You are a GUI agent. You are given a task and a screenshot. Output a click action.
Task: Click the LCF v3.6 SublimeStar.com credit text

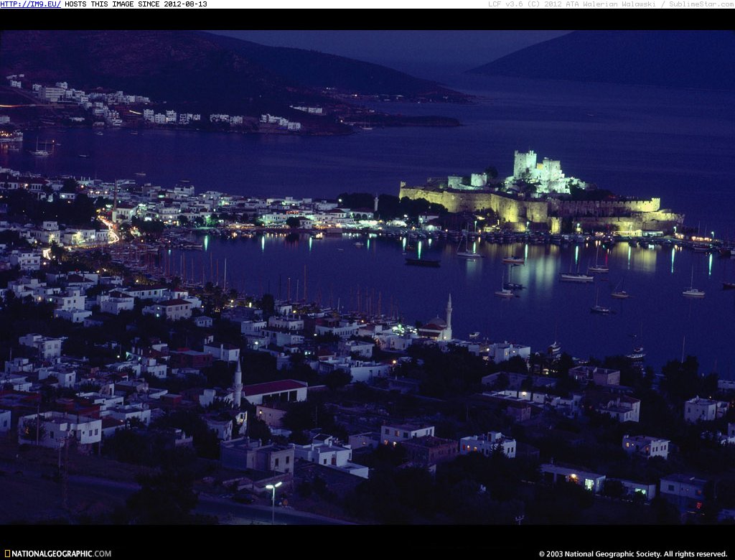coord(611,4)
